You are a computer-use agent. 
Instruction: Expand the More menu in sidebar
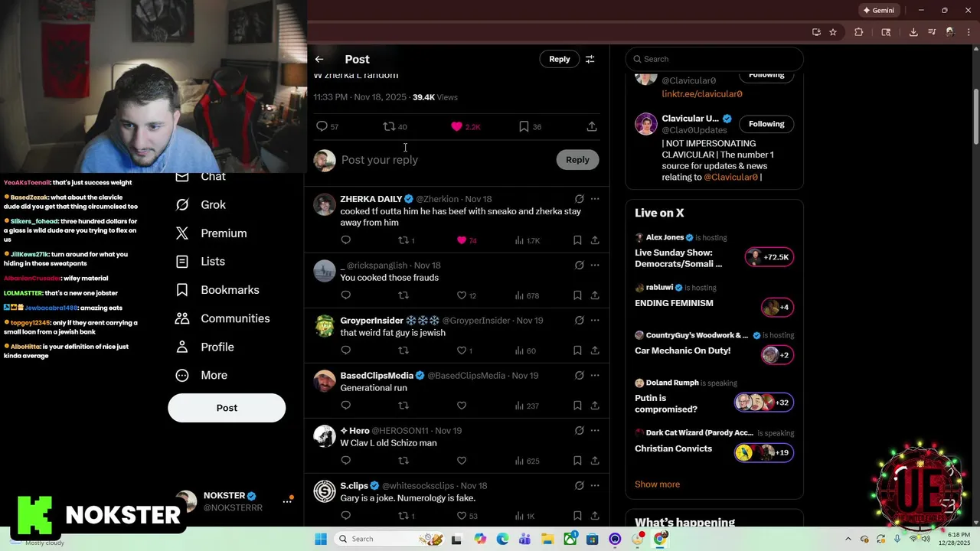[x=202, y=375]
